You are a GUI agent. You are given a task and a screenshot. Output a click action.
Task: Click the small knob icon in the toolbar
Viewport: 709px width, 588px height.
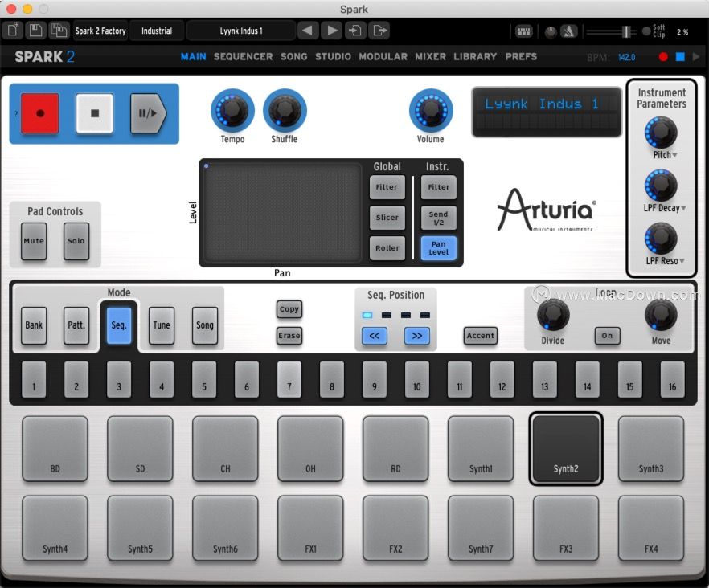[551, 31]
